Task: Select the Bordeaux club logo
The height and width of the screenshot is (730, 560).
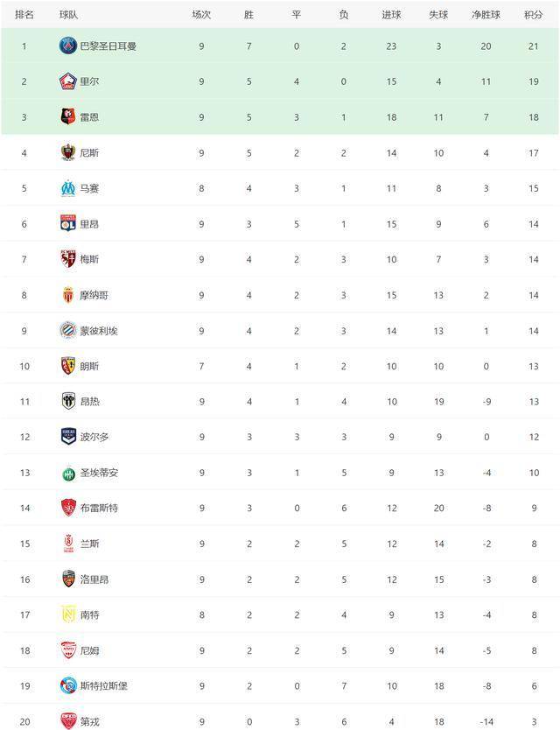Action: [x=68, y=437]
